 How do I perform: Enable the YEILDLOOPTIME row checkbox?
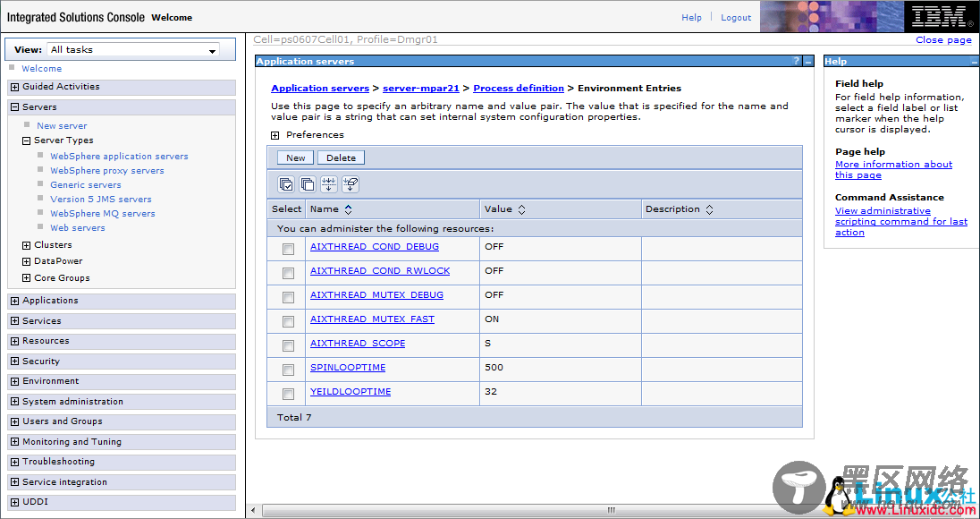(288, 394)
